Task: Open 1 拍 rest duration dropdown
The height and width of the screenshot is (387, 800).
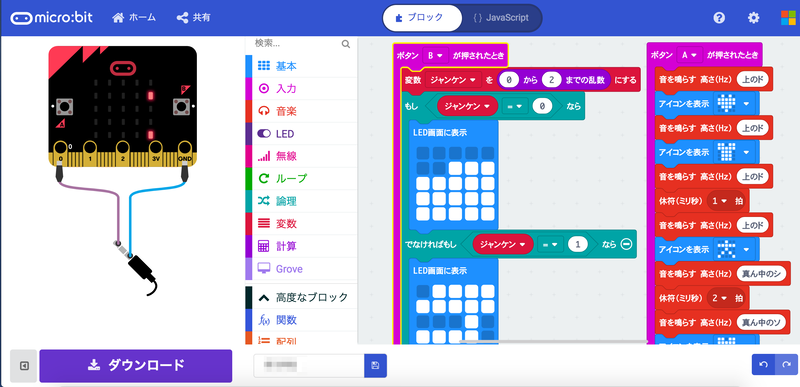Action: (718, 201)
